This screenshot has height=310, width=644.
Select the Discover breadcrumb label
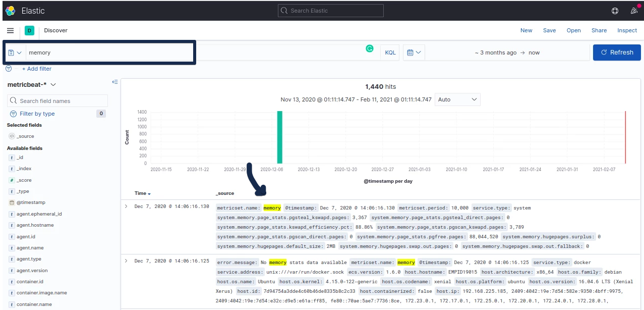tap(55, 30)
